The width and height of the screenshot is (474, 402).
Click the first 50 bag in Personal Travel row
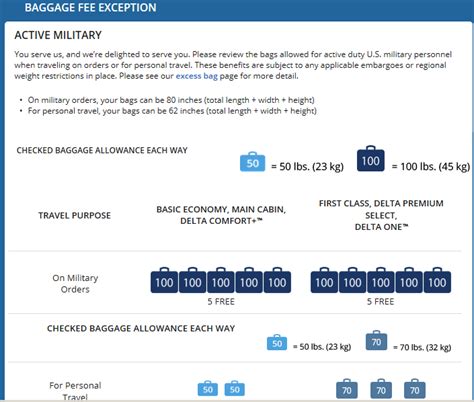(208, 388)
